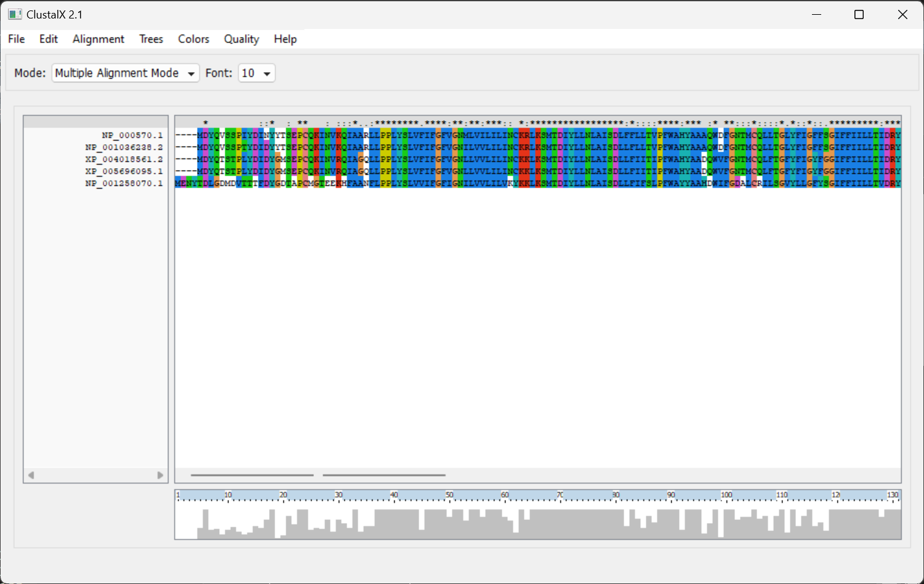924x584 pixels.
Task: Select sequence NP_000570.1 in name list
Action: pos(132,135)
